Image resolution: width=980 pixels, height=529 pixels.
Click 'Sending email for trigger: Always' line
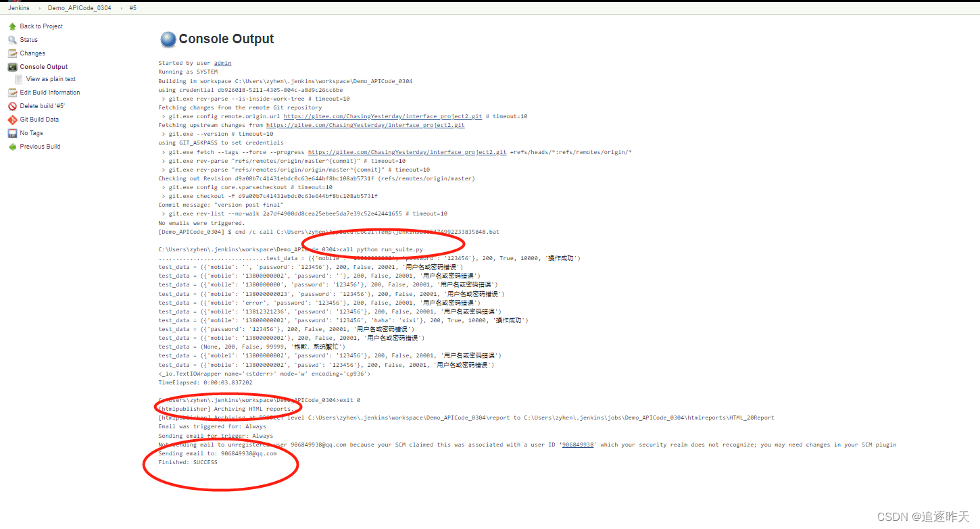[x=216, y=436]
